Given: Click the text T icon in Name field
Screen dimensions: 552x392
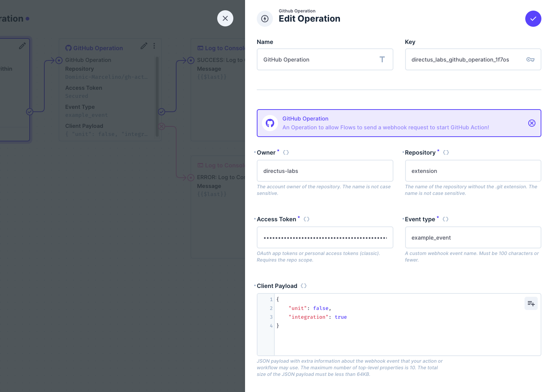Looking at the screenshot, I should coord(382,59).
